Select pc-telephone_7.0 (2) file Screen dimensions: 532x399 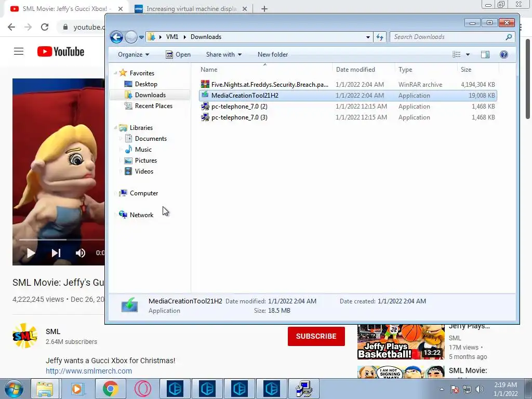[x=348, y=106]
